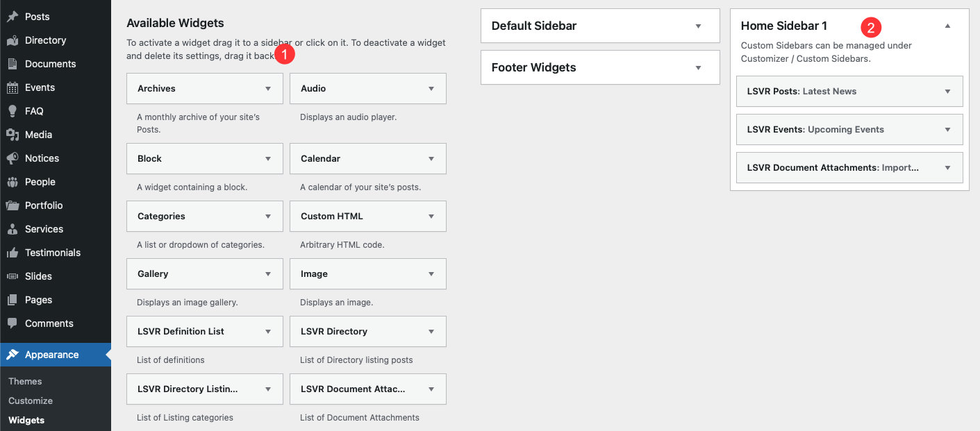Open People via its group icon

[13, 182]
